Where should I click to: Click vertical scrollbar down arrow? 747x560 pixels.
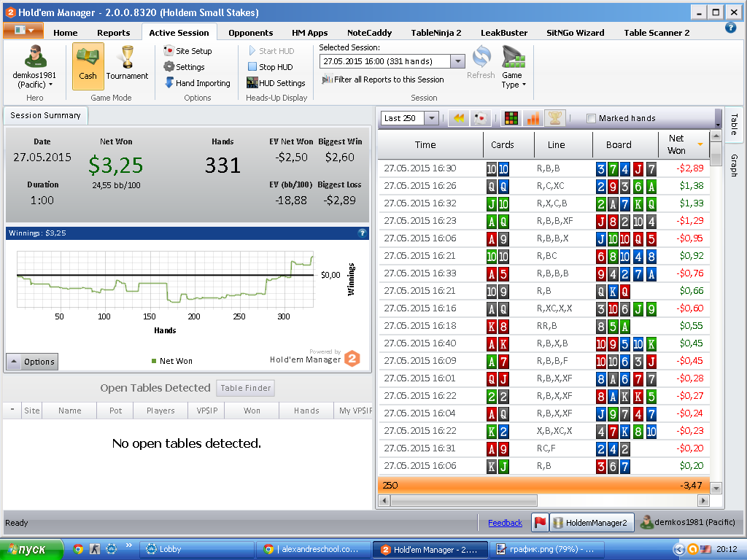pyautogui.click(x=716, y=488)
